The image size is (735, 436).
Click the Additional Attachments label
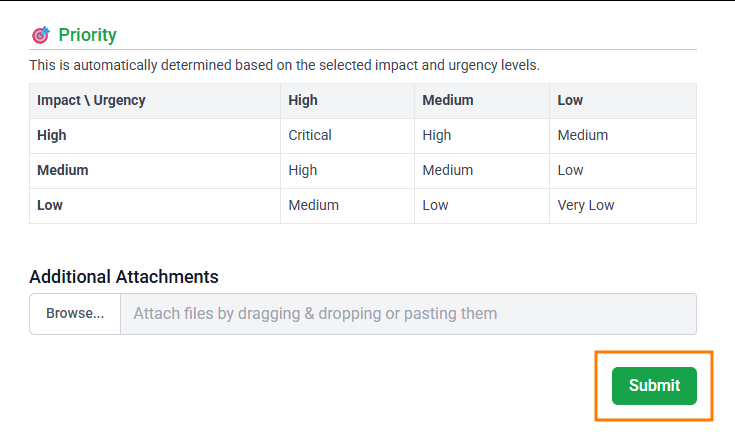[124, 277]
